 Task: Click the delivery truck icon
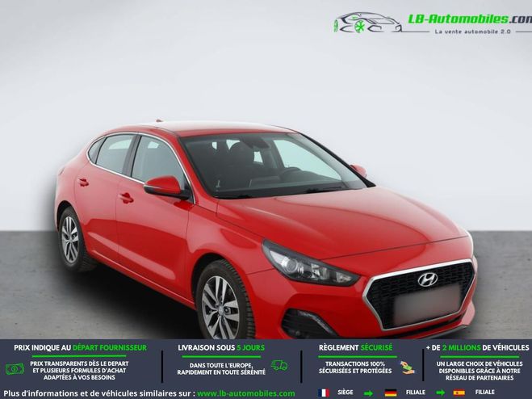(279, 365)
